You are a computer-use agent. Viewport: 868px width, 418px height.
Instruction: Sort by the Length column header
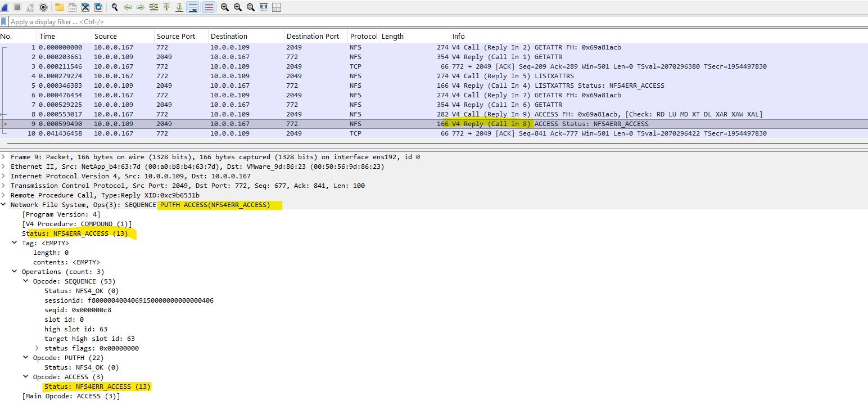pos(414,37)
